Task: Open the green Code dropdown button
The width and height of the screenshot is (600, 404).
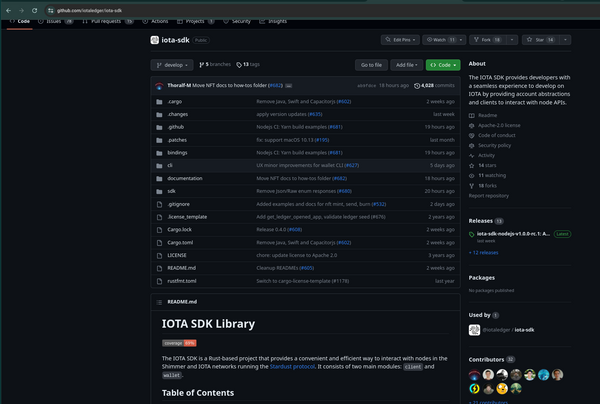Action: (x=443, y=65)
